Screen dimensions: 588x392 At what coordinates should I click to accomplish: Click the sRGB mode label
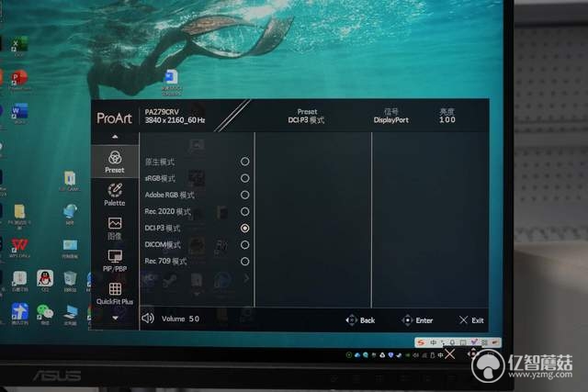click(160, 178)
